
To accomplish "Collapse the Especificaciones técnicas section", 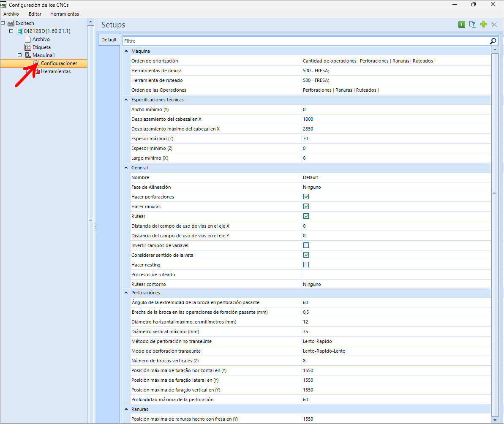I will click(126, 100).
